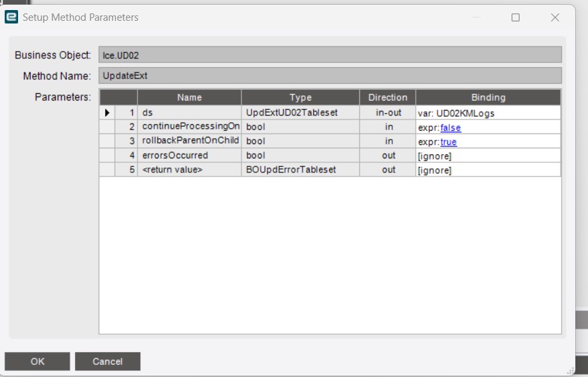Select the rollbackParentOnChild parameter name cell
Screen dimensions: 588x377
pyautogui.click(x=189, y=141)
